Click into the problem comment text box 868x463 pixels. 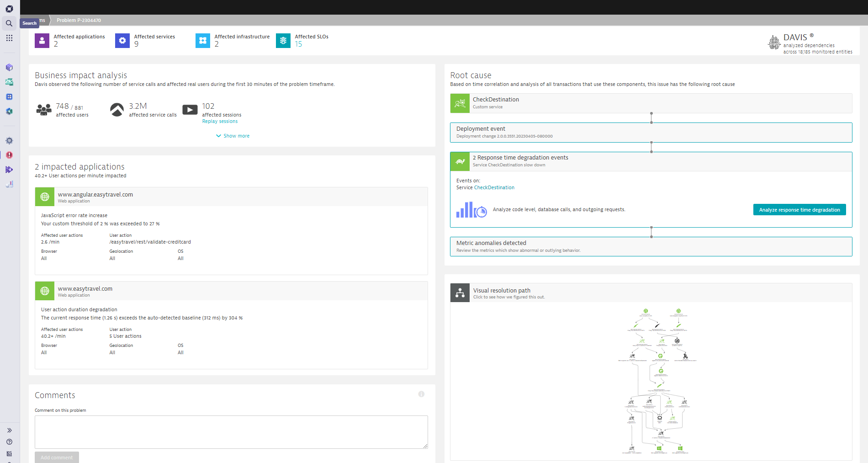[231, 431]
